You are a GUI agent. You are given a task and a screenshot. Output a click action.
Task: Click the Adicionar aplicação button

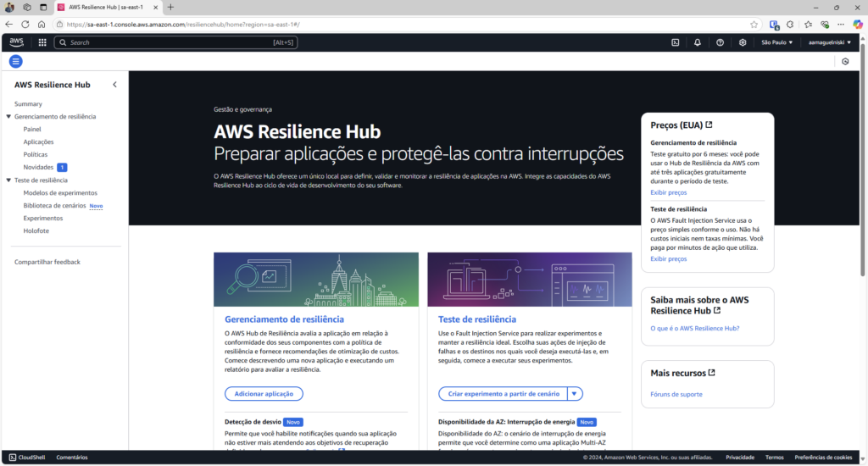264,393
